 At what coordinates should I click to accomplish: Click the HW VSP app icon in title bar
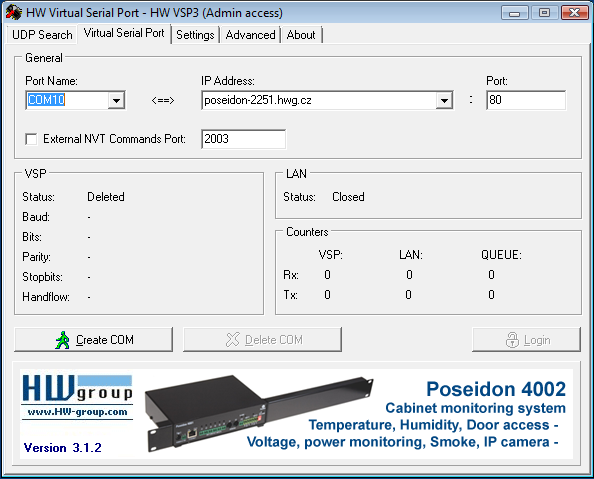point(14,12)
